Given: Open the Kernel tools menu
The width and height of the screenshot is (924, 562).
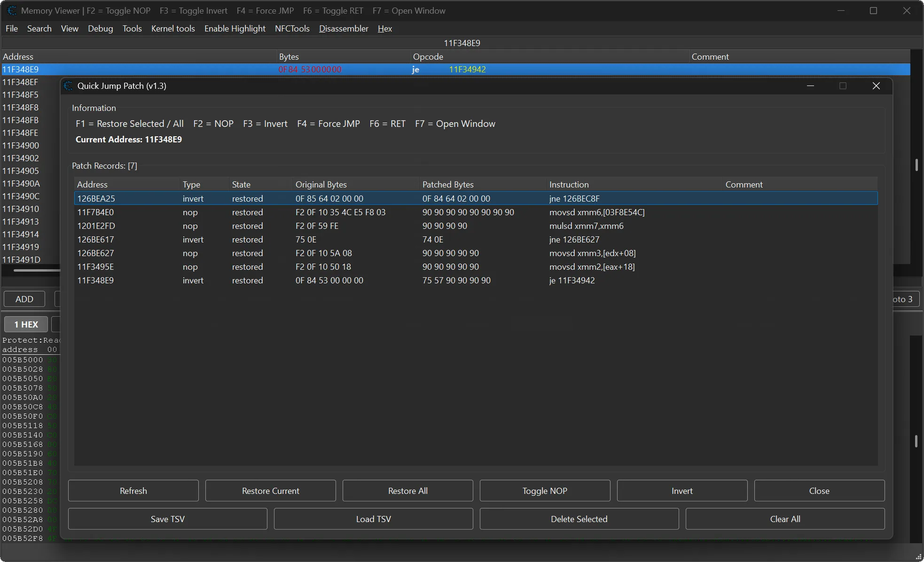Looking at the screenshot, I should [x=173, y=28].
